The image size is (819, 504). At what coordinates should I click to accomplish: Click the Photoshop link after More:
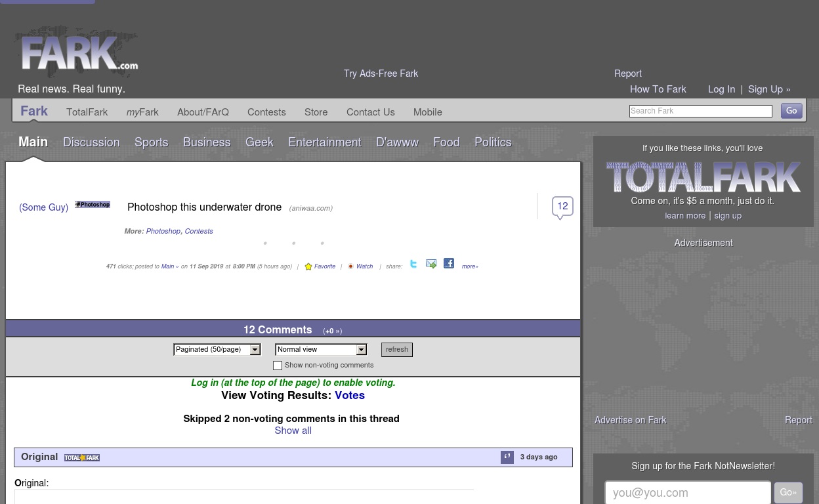pyautogui.click(x=163, y=231)
